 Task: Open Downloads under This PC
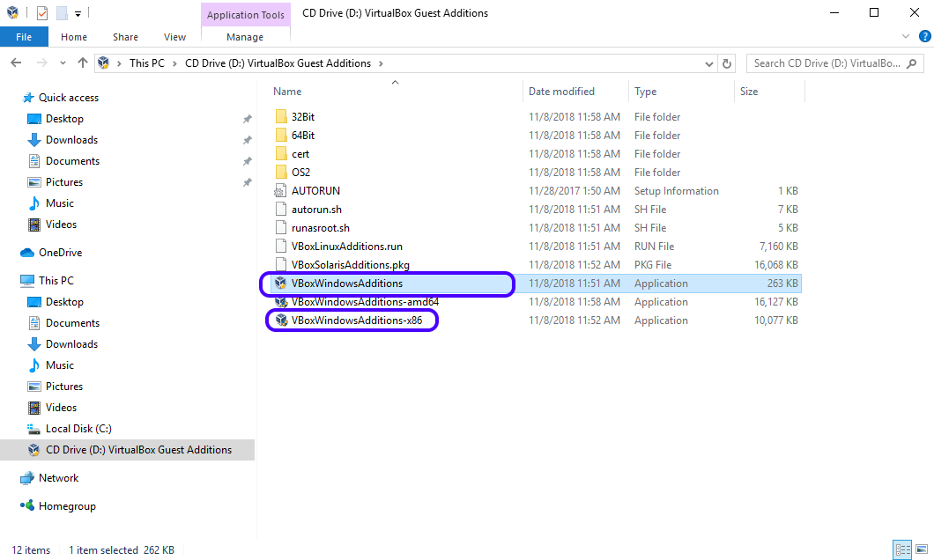click(71, 344)
